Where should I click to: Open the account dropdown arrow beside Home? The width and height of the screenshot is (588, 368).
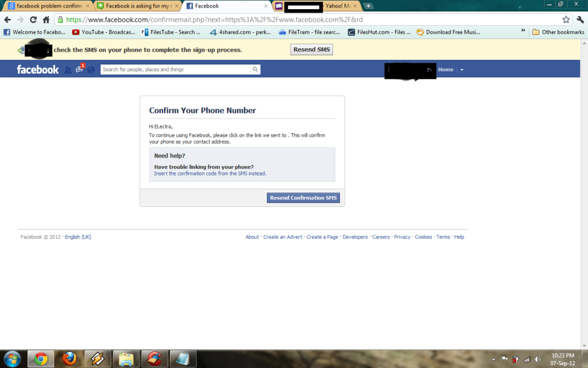[462, 70]
